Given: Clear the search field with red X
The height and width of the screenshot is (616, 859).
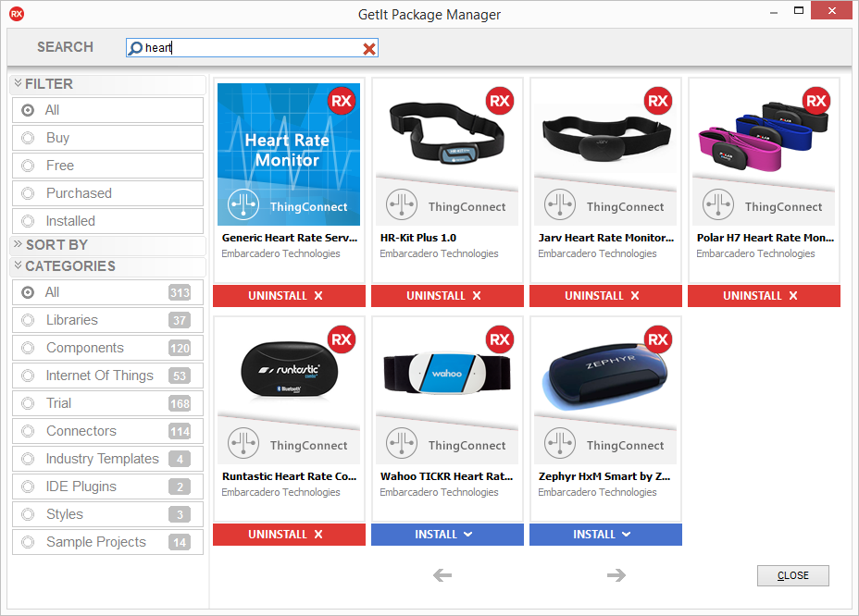Looking at the screenshot, I should pyautogui.click(x=369, y=49).
